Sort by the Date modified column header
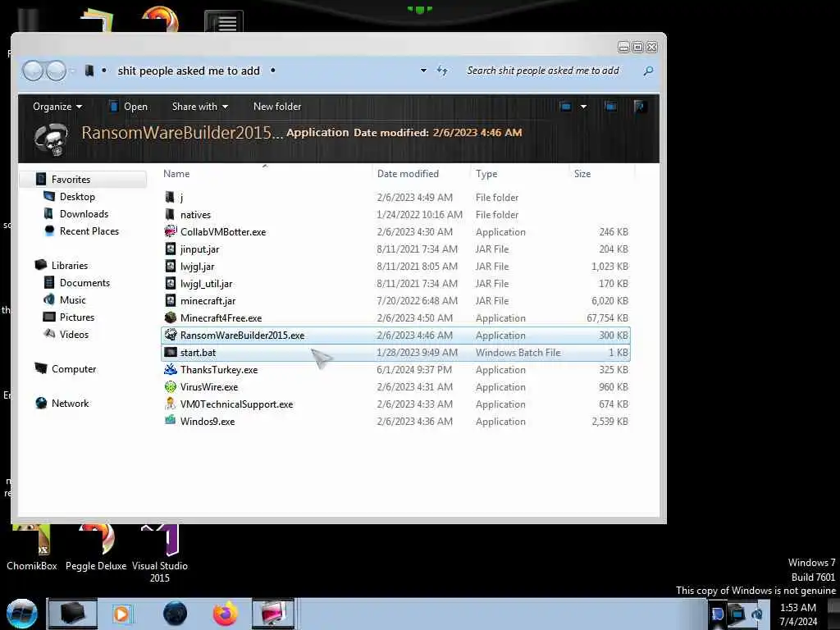 (421, 174)
